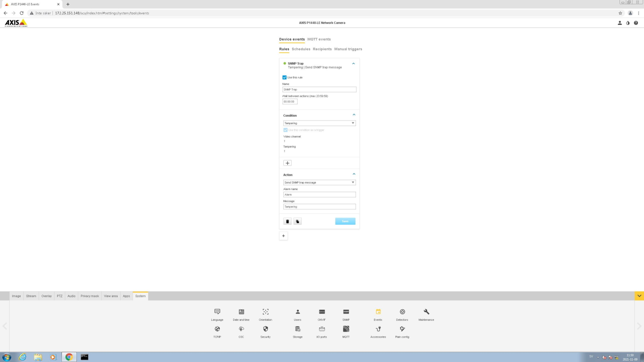Switch to the MQTT events tab
The height and width of the screenshot is (362, 644).
(319, 39)
